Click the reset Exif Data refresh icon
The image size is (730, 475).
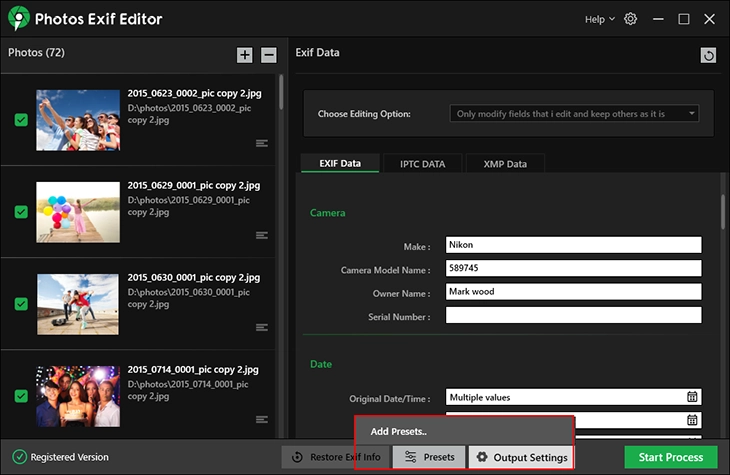point(709,56)
